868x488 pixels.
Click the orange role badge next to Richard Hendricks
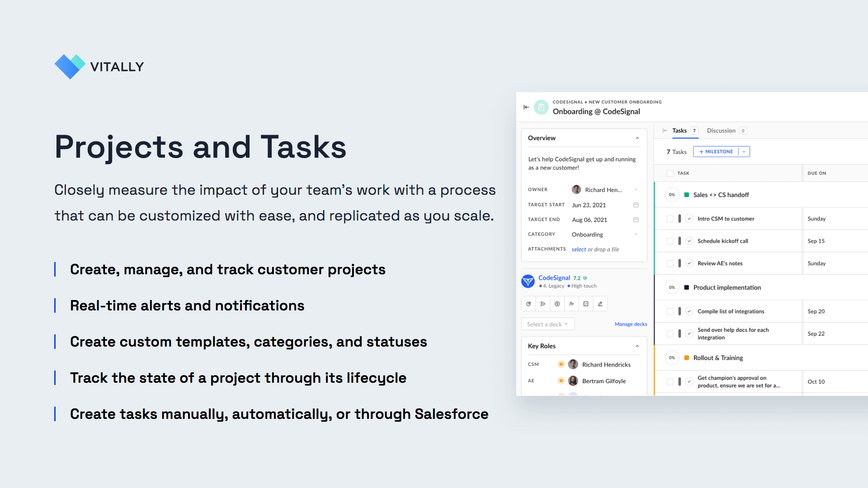[x=561, y=365]
